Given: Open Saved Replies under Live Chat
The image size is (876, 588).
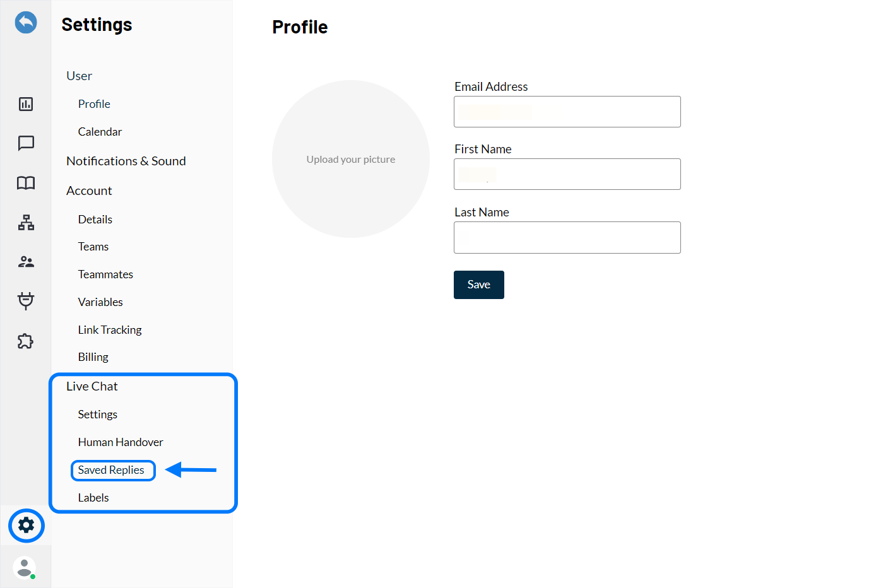Looking at the screenshot, I should click(x=111, y=470).
